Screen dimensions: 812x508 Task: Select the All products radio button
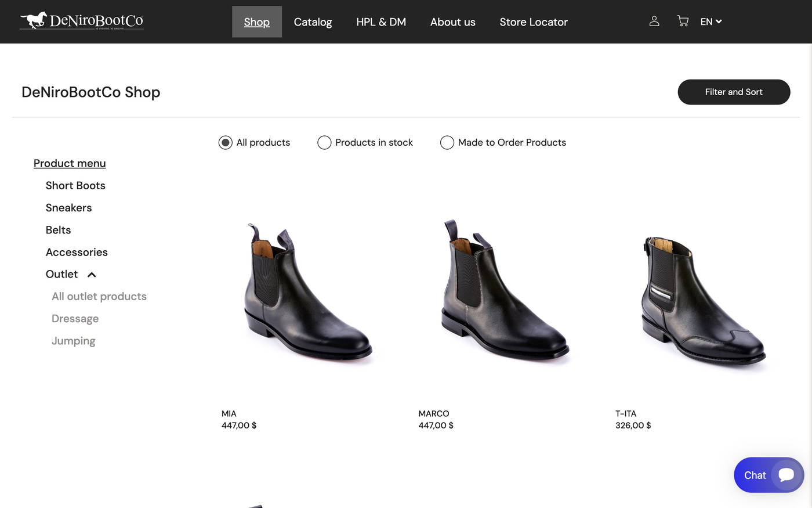225,142
